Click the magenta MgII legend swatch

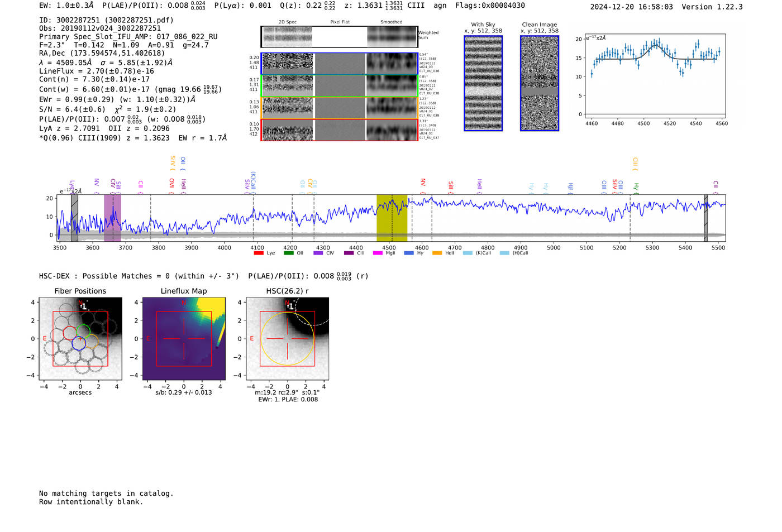(378, 253)
